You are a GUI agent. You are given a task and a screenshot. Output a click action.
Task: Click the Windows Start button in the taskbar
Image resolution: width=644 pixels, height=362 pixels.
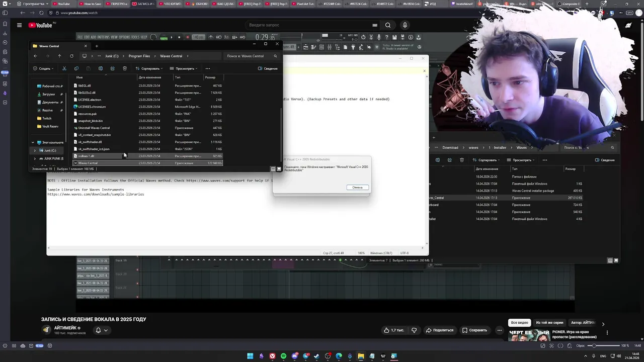pyautogui.click(x=250, y=356)
